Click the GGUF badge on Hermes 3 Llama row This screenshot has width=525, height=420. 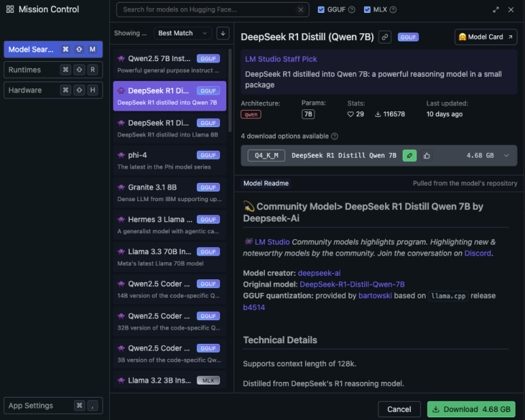(209, 220)
